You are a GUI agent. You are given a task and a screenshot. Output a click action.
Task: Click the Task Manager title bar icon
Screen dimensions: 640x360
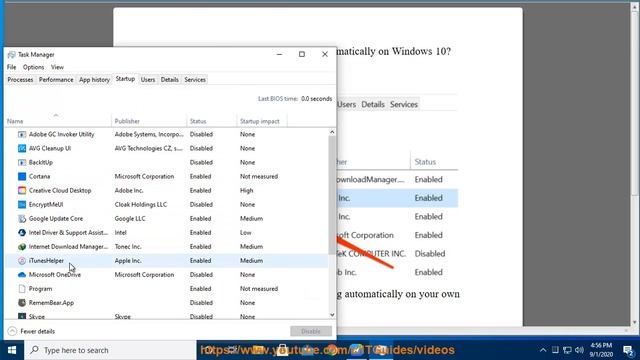[x=11, y=55]
